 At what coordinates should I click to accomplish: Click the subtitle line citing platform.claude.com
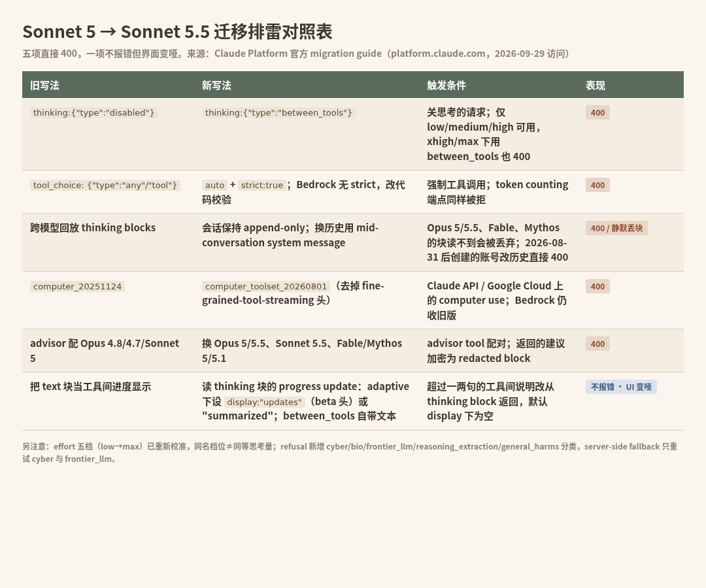coord(297,54)
